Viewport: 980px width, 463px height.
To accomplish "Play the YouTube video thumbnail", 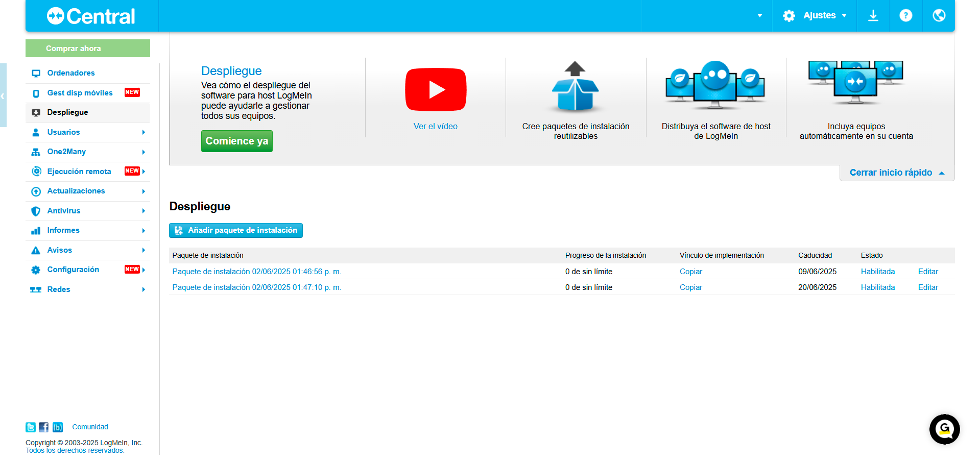I will (436, 90).
